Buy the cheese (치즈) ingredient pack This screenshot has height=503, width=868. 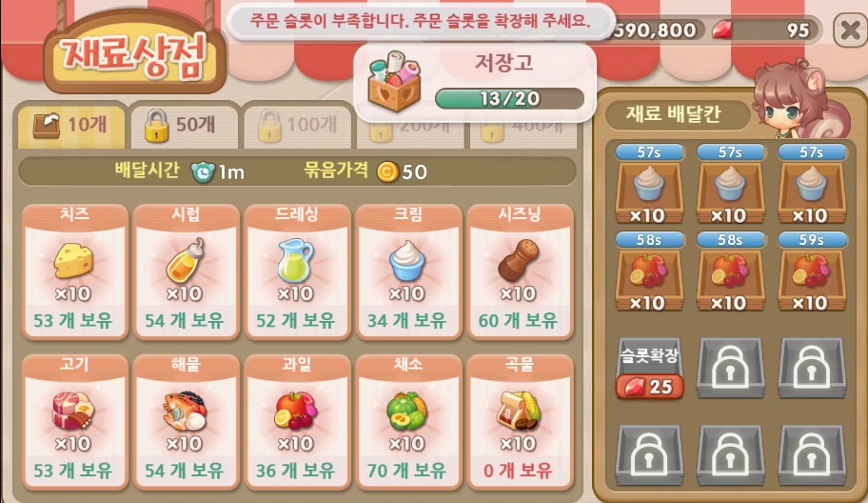point(75,271)
